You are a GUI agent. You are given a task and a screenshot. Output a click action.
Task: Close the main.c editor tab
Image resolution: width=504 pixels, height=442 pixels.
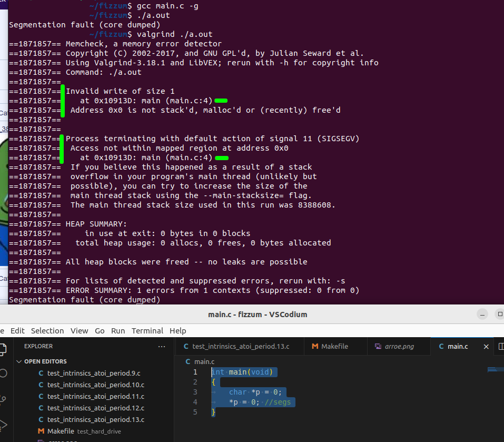pyautogui.click(x=486, y=347)
